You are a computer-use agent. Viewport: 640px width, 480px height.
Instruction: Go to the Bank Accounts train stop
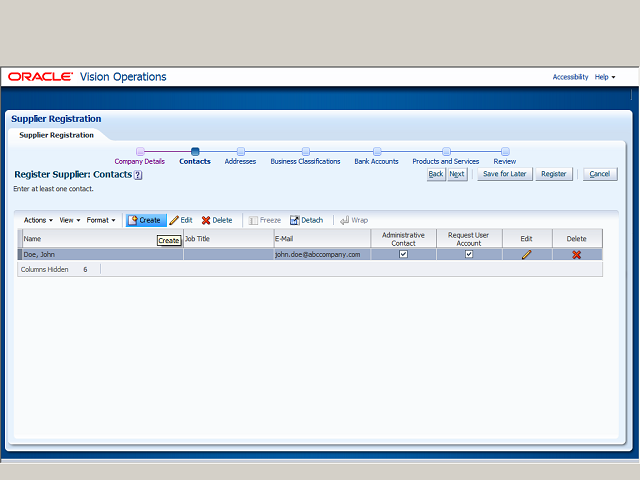[x=376, y=156]
